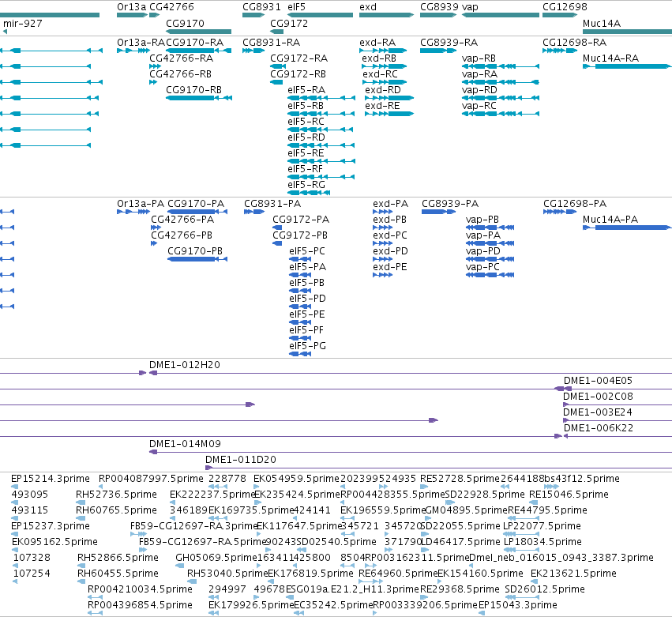Click the CG8931-RA transcript label
672x617 pixels.
coord(272,43)
